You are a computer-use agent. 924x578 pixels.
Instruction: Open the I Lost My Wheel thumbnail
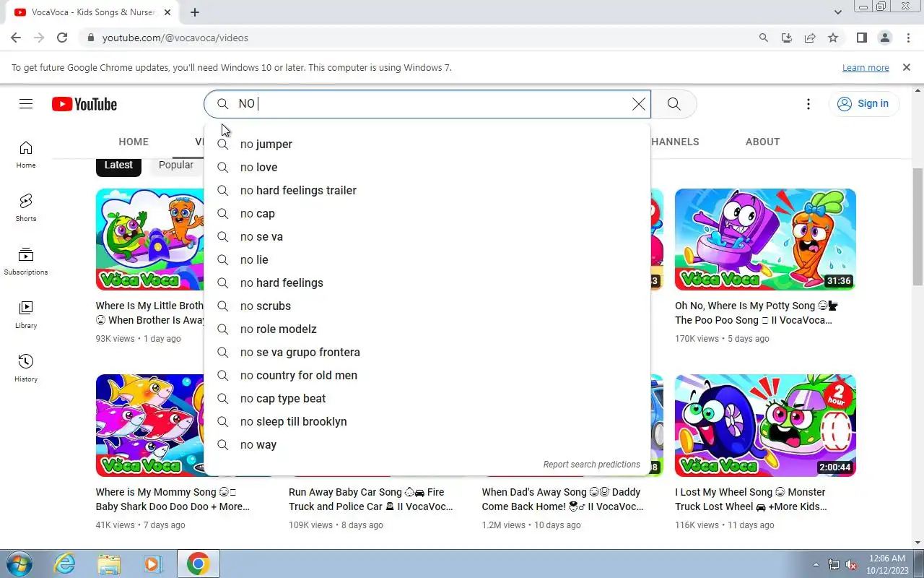pos(765,426)
